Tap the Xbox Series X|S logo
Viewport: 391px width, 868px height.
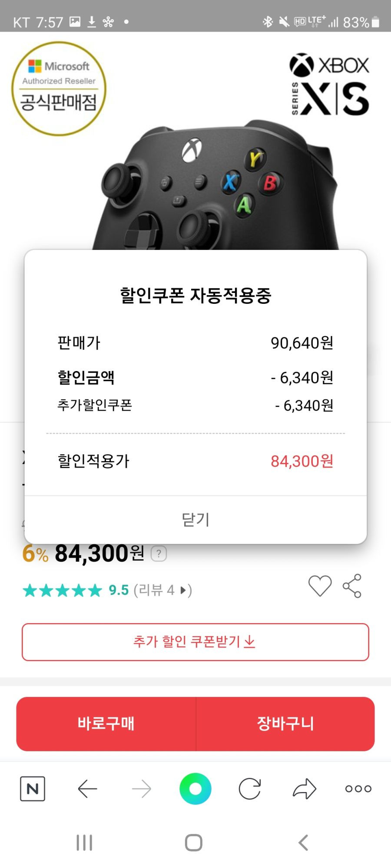click(329, 84)
